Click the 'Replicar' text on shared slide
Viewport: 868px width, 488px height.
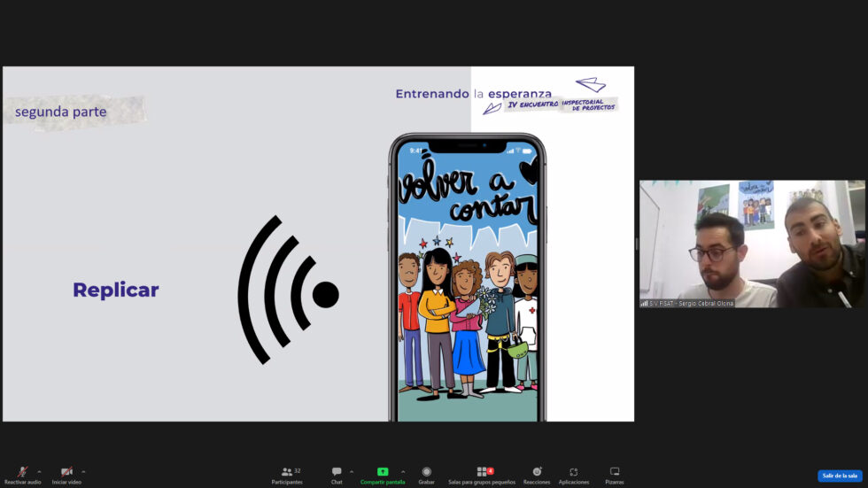coord(115,290)
